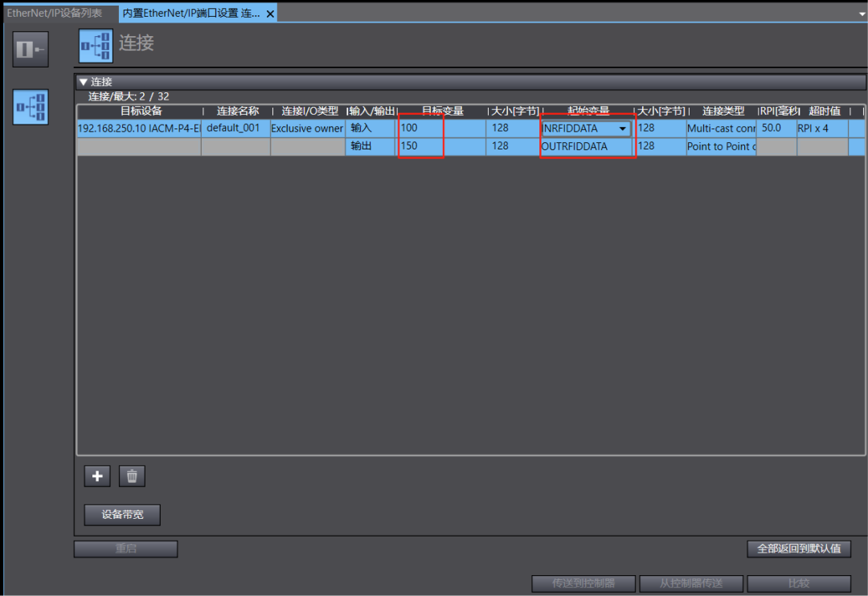Collapse the 连接 section triangle
The height and width of the screenshot is (596, 868).
pos(83,82)
